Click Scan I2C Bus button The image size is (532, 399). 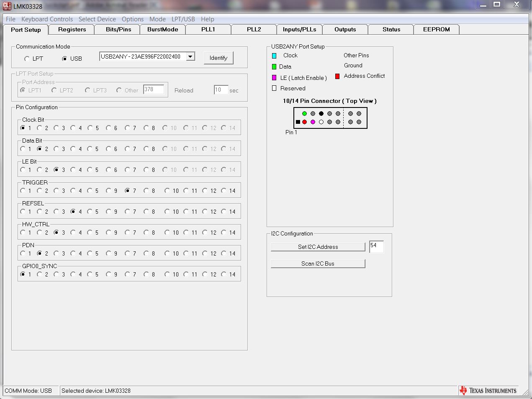coord(318,263)
